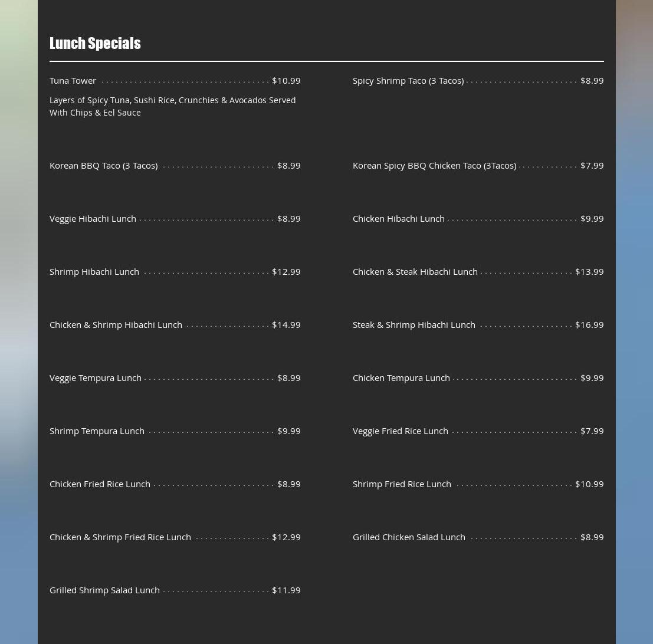
Task: Choose the Chicken Hibachi Lunch item
Action: pos(398,218)
